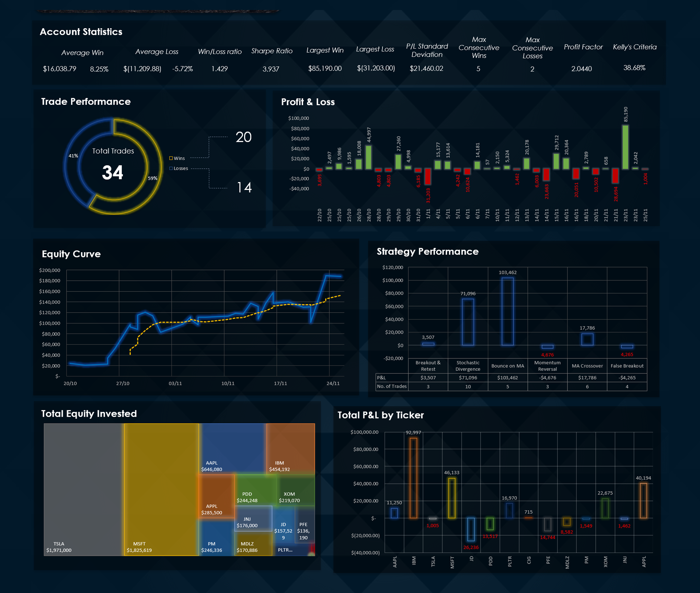
Task: Select the Average Win value $16,038.79
Action: coord(59,69)
